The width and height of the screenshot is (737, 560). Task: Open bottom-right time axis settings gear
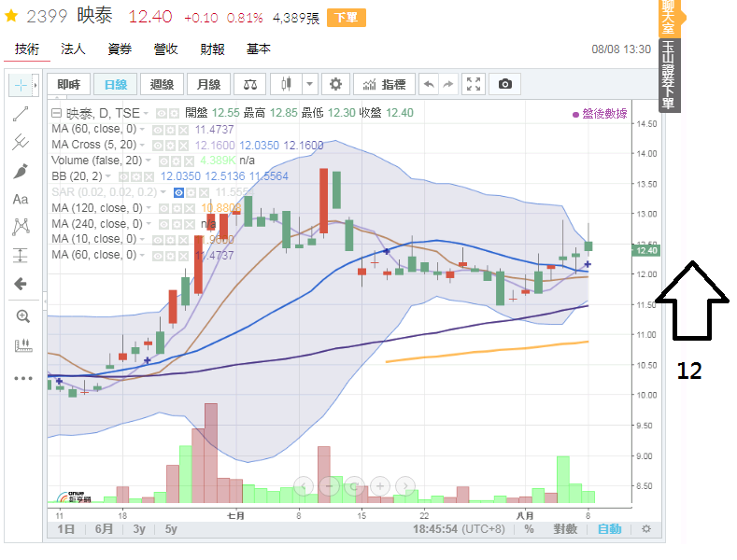point(646,529)
